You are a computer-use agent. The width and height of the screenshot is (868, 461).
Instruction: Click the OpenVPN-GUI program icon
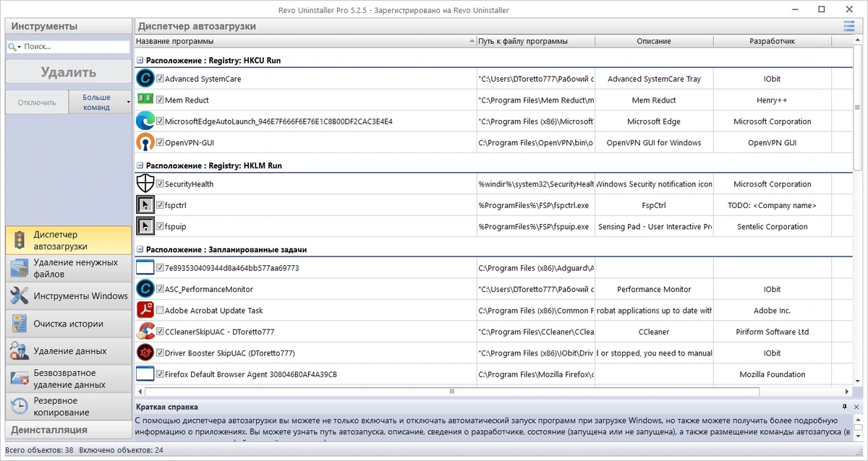coord(145,142)
